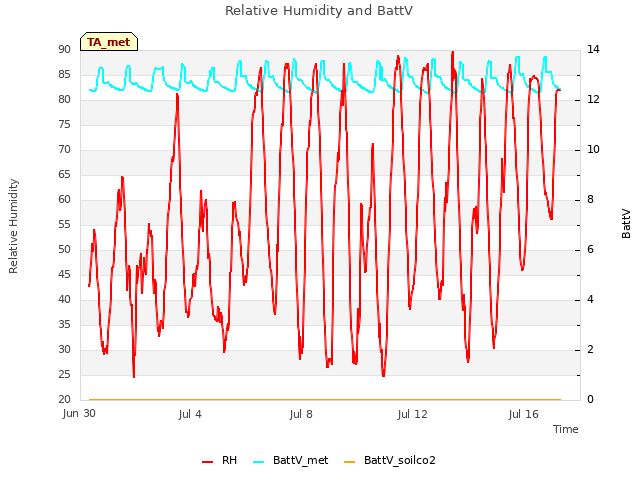Click the '12' right axis tick value

coord(593,99)
